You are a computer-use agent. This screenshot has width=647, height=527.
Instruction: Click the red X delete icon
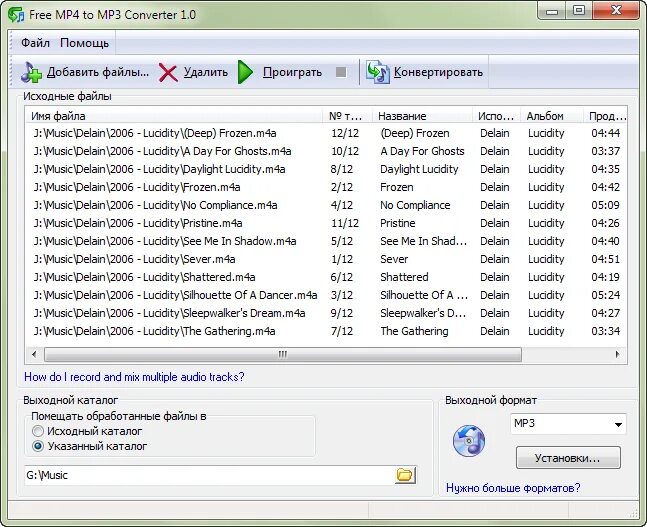[168, 73]
